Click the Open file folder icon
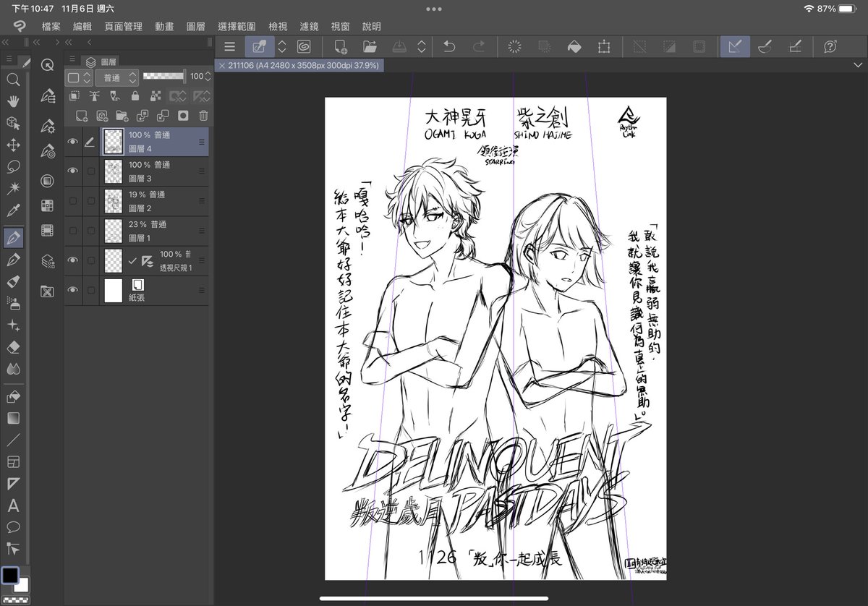 click(370, 47)
